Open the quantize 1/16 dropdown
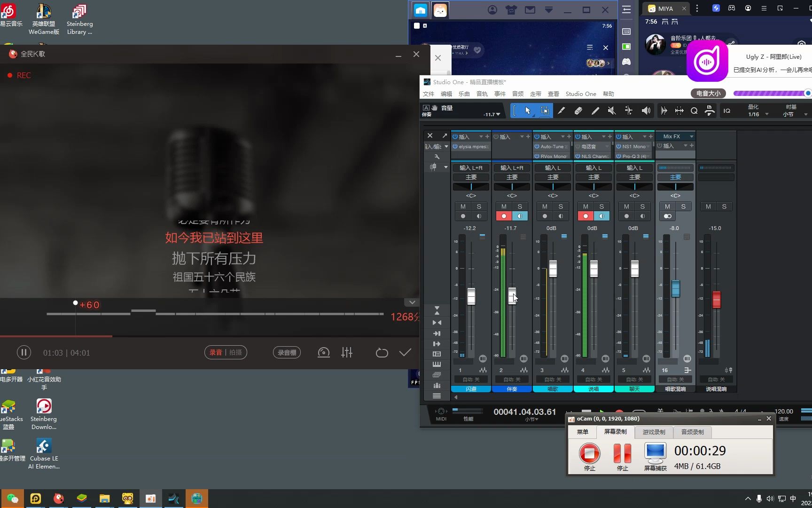 coord(767,114)
